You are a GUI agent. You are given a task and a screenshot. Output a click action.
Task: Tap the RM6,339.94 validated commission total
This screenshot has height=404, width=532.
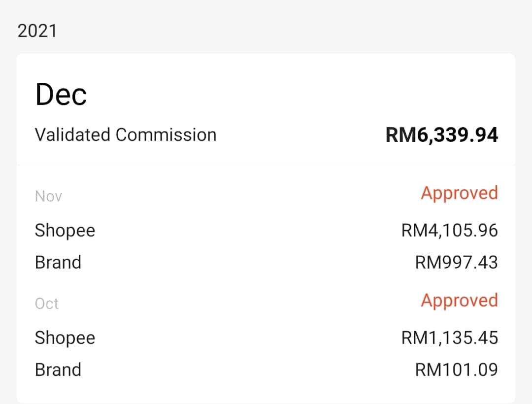point(441,135)
